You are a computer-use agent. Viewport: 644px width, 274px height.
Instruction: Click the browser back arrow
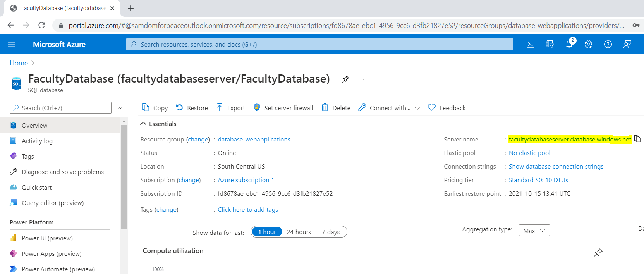point(10,25)
